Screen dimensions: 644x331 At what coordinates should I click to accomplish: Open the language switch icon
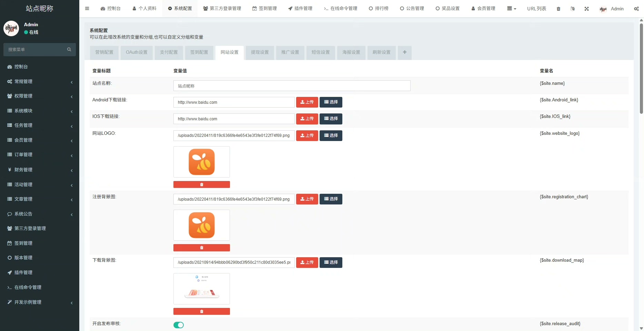tap(573, 9)
